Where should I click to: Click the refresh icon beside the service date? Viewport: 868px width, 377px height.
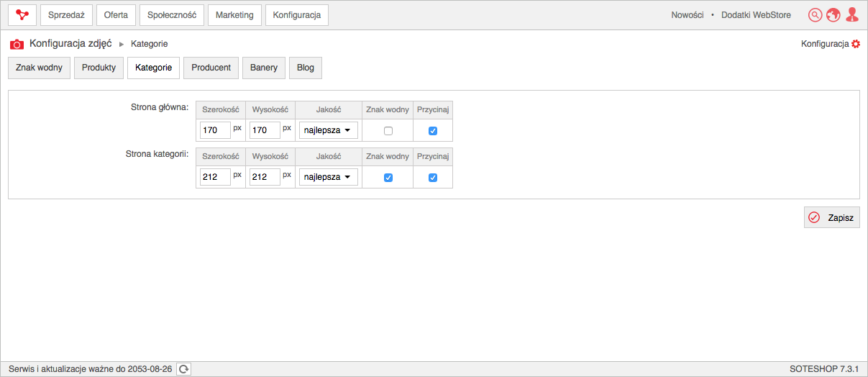(184, 369)
